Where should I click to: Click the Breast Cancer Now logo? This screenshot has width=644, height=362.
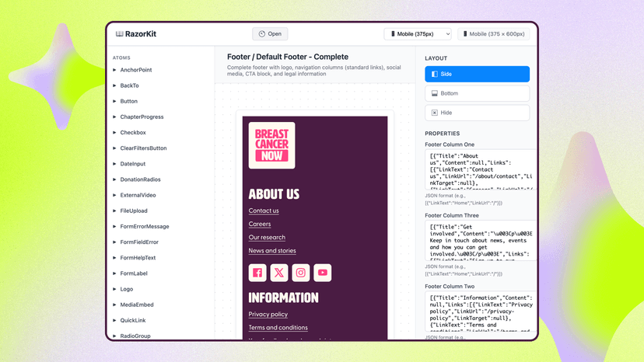[272, 145]
